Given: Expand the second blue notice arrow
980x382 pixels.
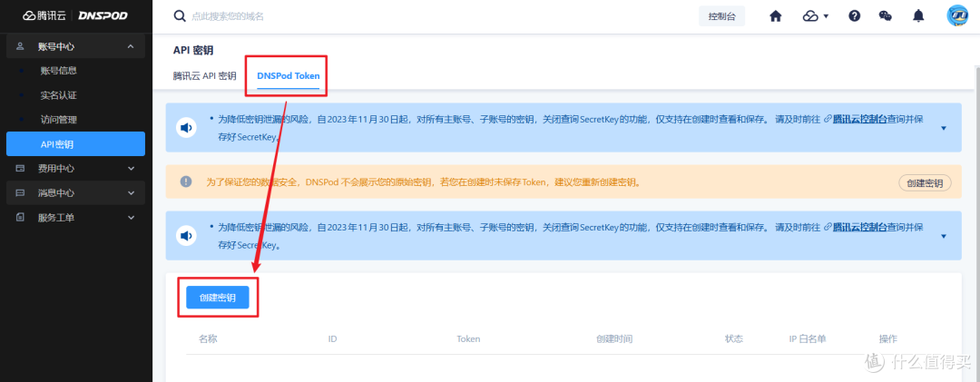Looking at the screenshot, I should pyautogui.click(x=943, y=236).
